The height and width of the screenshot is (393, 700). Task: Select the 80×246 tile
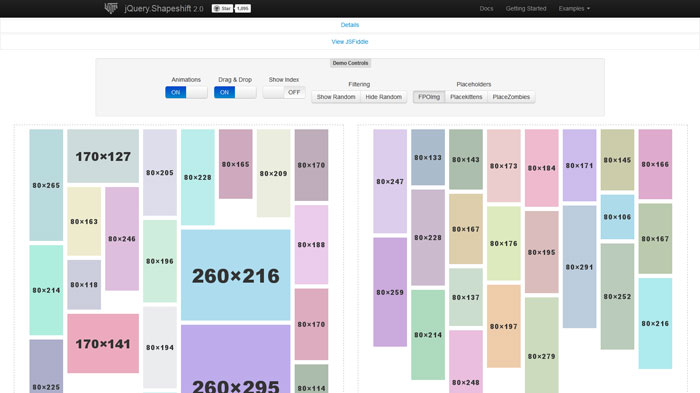tap(122, 238)
